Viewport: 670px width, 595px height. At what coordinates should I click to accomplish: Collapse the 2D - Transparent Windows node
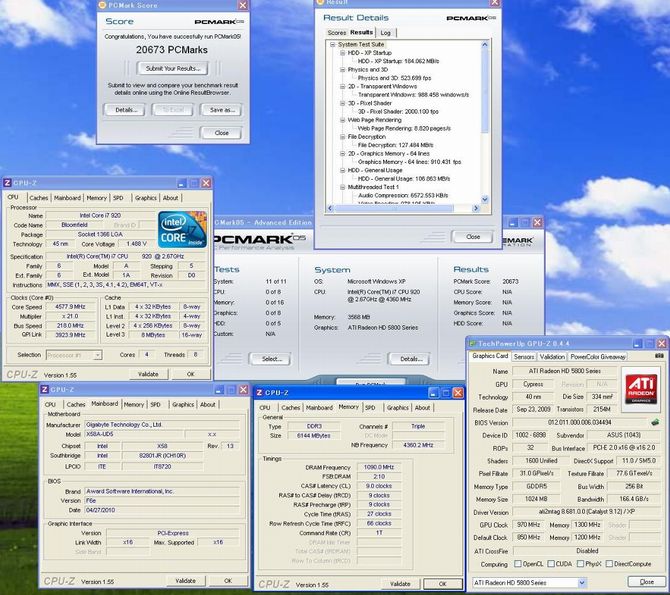(x=342, y=86)
